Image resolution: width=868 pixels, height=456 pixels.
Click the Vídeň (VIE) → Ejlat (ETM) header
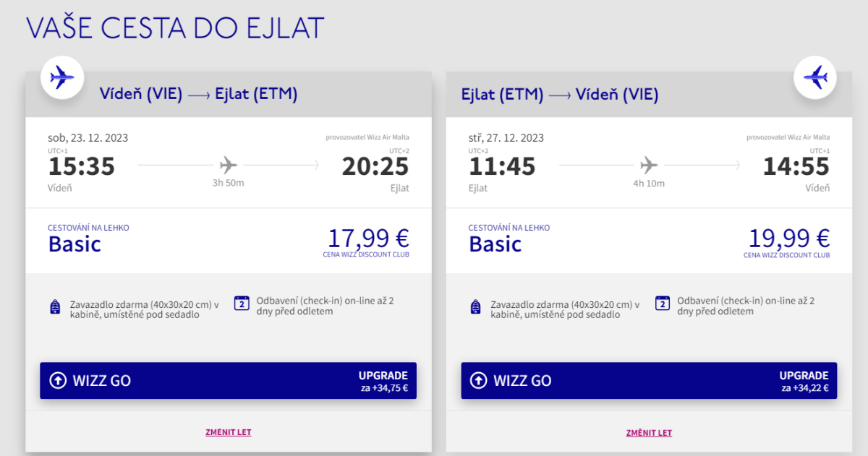[198, 95]
